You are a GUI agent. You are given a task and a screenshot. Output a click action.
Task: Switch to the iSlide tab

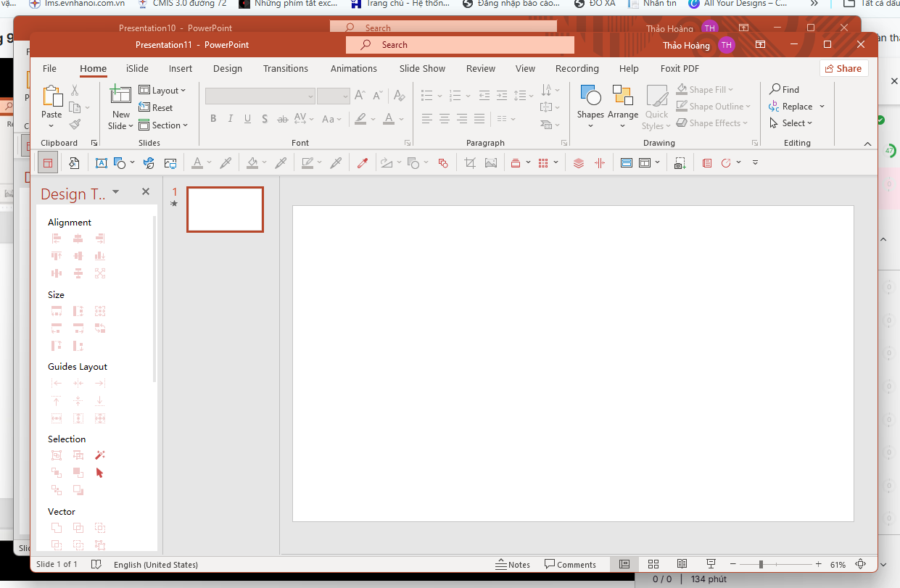pyautogui.click(x=137, y=68)
